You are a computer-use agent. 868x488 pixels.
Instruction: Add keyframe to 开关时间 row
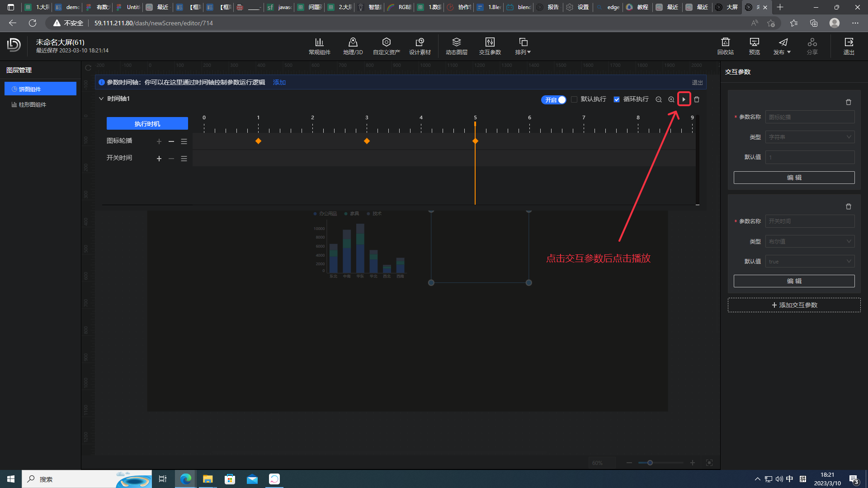[159, 159]
